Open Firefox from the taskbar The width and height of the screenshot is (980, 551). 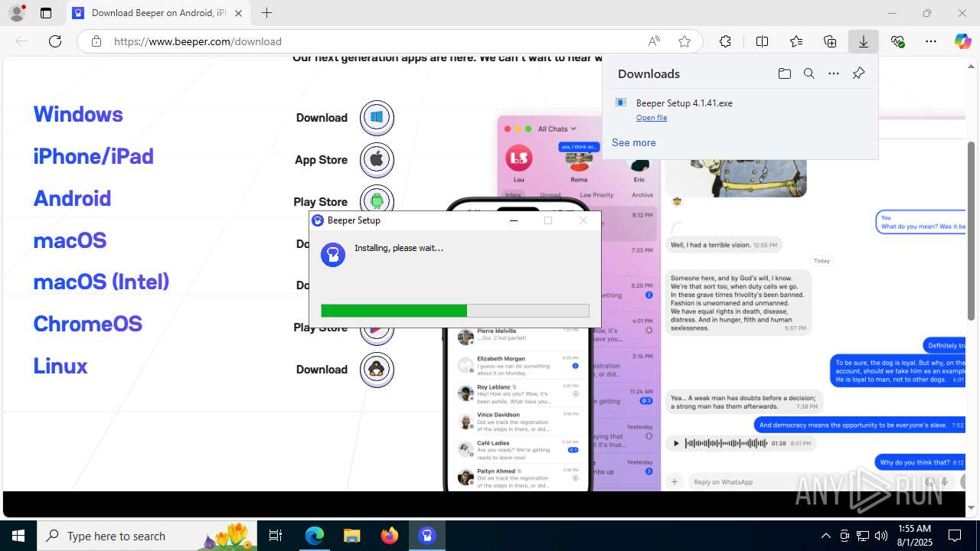click(x=390, y=536)
